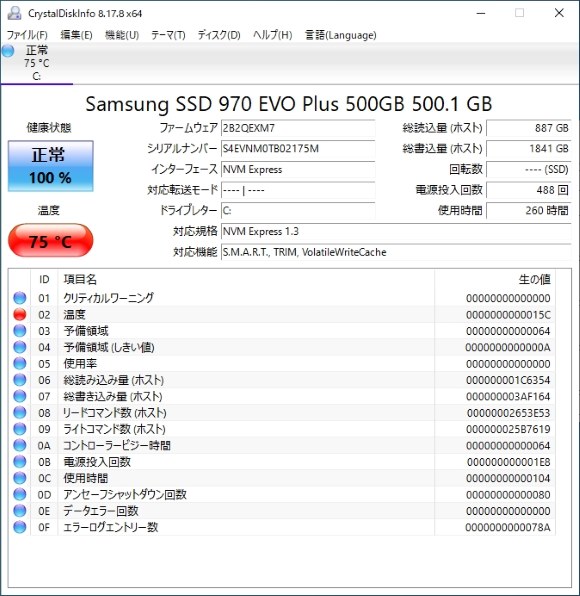Click the status dot for コントローラービジー時間 row
This screenshot has height=596, width=580.
[x=20, y=445]
